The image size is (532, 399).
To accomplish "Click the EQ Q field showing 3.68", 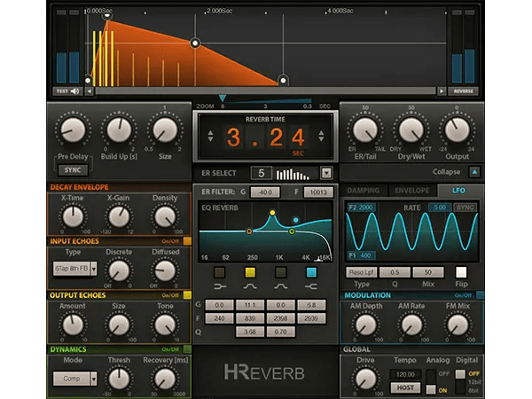I will [250, 332].
